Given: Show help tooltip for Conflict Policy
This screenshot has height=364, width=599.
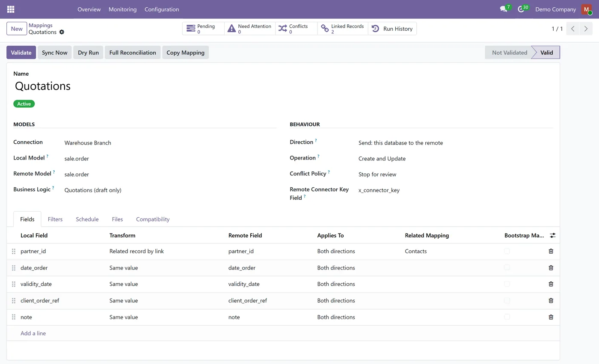Looking at the screenshot, I should (329, 172).
